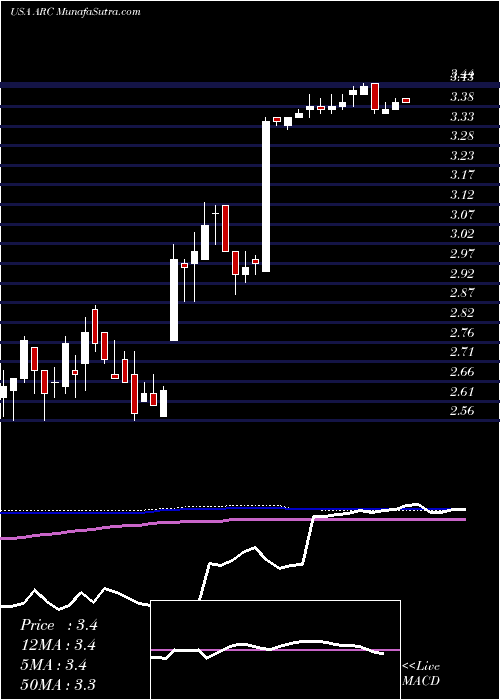This screenshot has height=700, width=500.
Task: Click the 3.07 price axis label
Action: pyautogui.click(x=462, y=214)
